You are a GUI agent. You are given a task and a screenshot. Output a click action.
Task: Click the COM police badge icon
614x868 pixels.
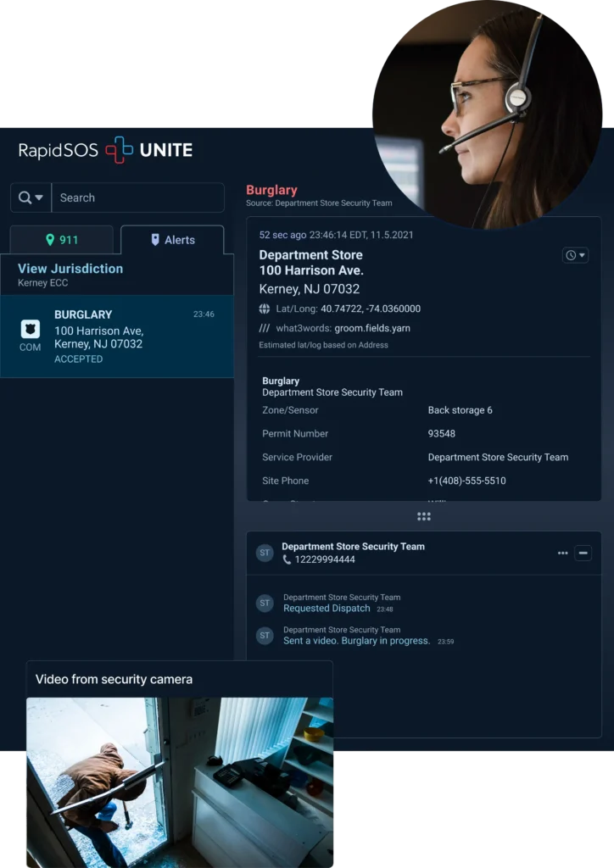tap(30, 329)
